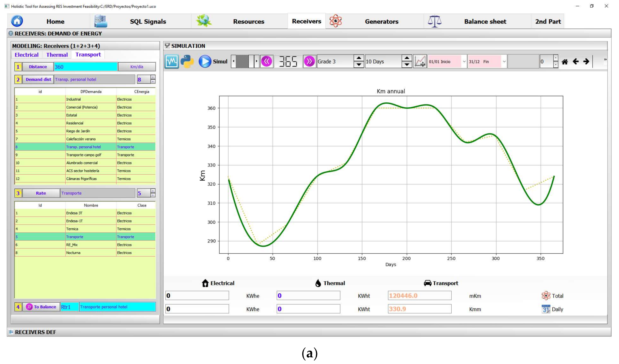This screenshot has width=619, height=364.
Task: Decrease the 10 Days spinner value
Action: point(407,65)
